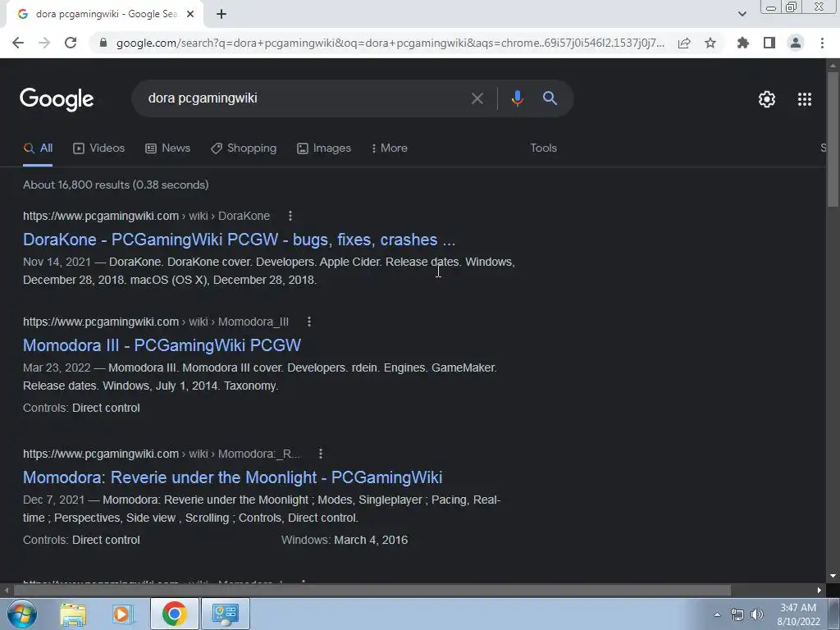Open the Extensions puzzle icon
Viewport: 840px width, 630px height.
[743, 43]
